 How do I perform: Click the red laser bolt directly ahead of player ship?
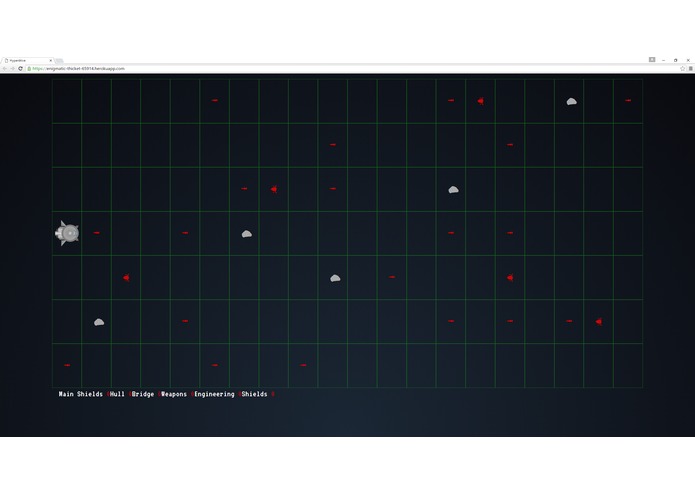click(x=97, y=233)
